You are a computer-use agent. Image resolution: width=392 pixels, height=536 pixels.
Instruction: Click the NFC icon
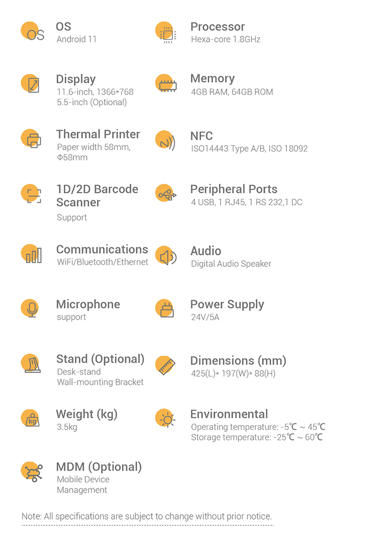tap(165, 140)
